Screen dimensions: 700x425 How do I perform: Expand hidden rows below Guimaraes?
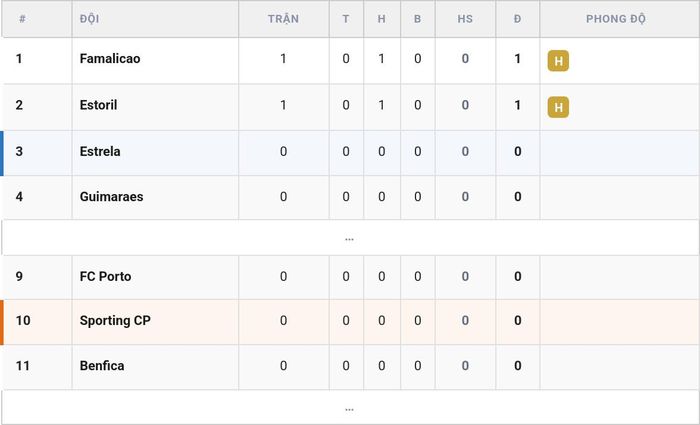[349, 238]
